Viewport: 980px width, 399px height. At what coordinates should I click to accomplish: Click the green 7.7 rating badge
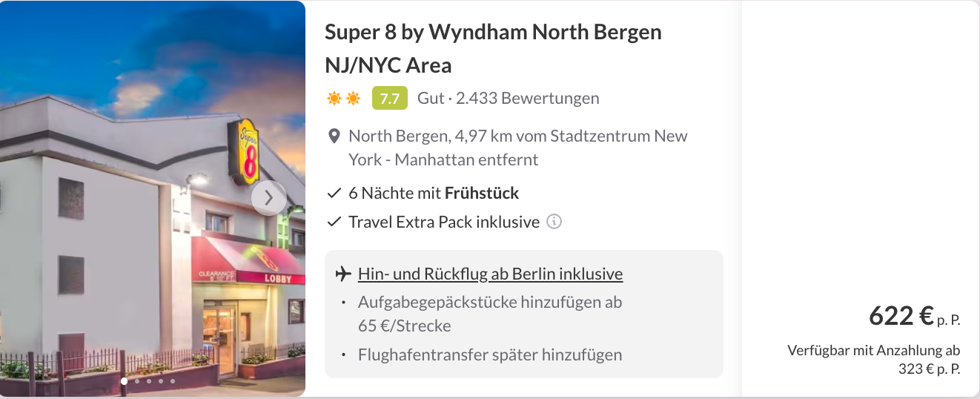click(x=389, y=99)
